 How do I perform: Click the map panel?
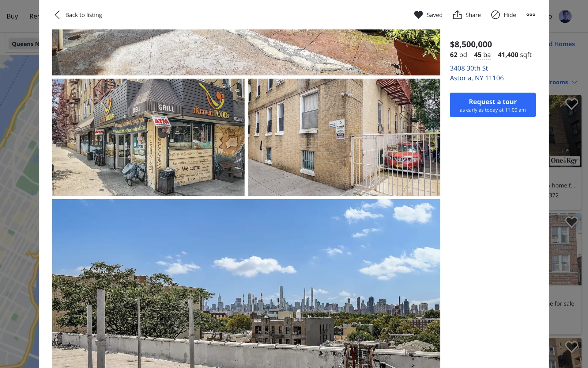pos(20,212)
